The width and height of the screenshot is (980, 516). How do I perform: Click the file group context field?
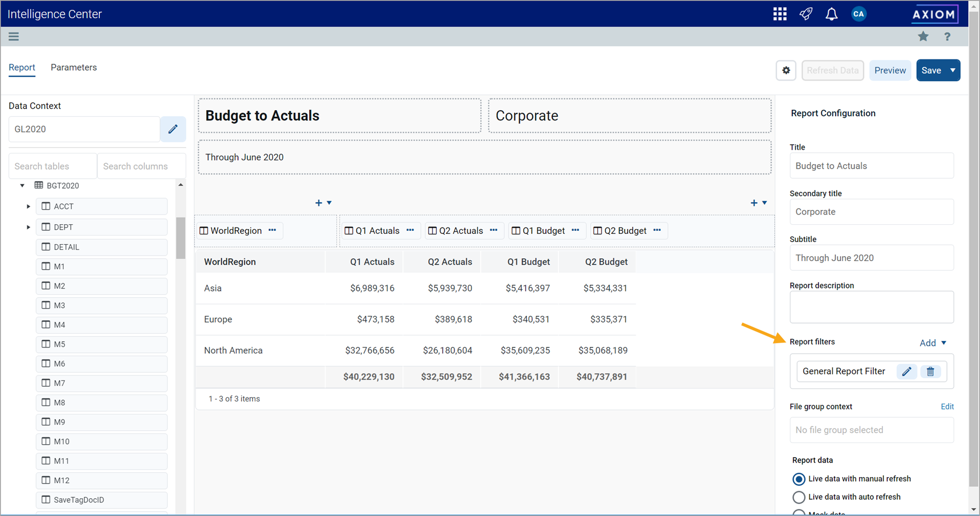tap(871, 430)
